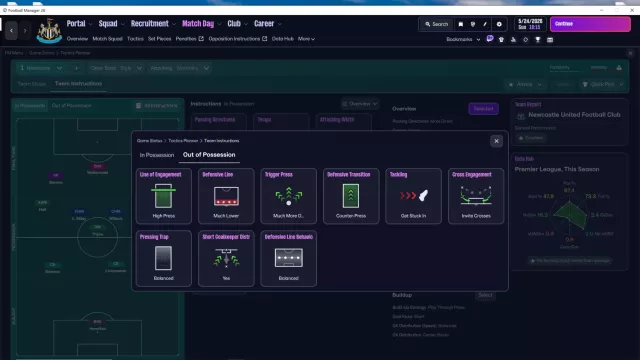Open the dimmed Newcastle tactic dropdown
This screenshot has width=640, height=360.
41,68
